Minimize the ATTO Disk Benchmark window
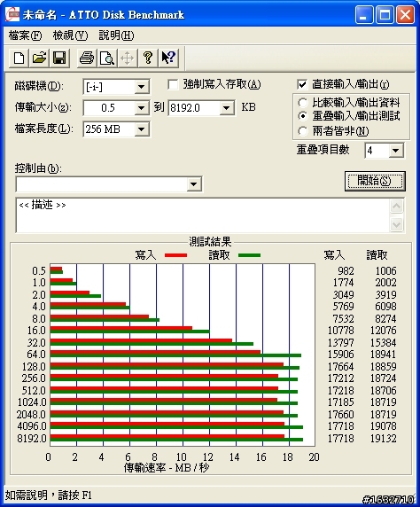 pyautogui.click(x=364, y=14)
